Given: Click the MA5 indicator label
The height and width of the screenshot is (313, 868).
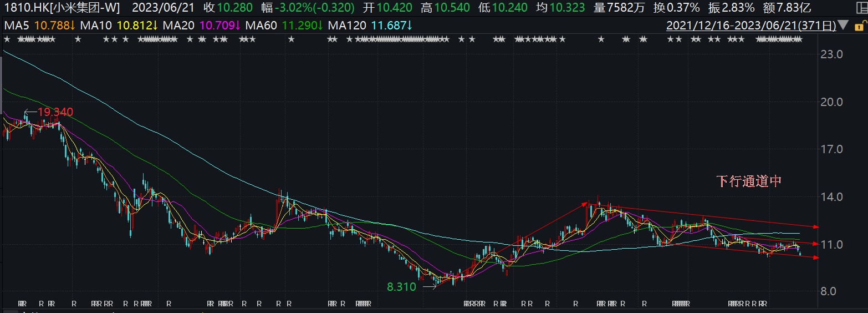Looking at the screenshot, I should (18, 26).
